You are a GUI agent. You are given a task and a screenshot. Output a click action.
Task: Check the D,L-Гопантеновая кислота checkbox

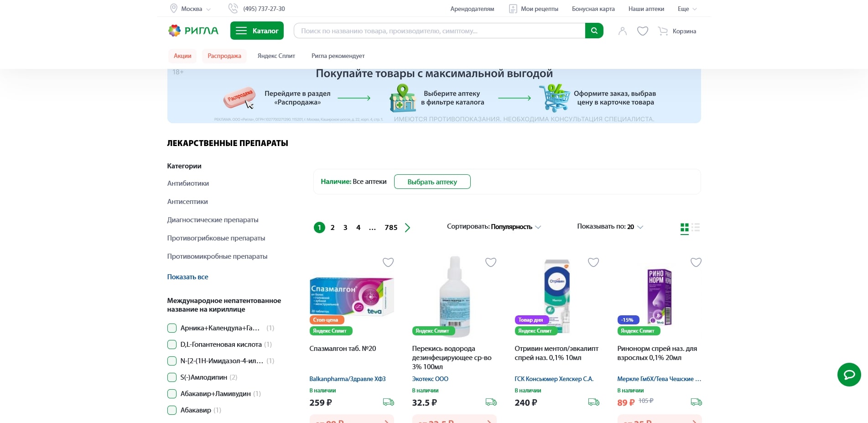click(x=172, y=345)
